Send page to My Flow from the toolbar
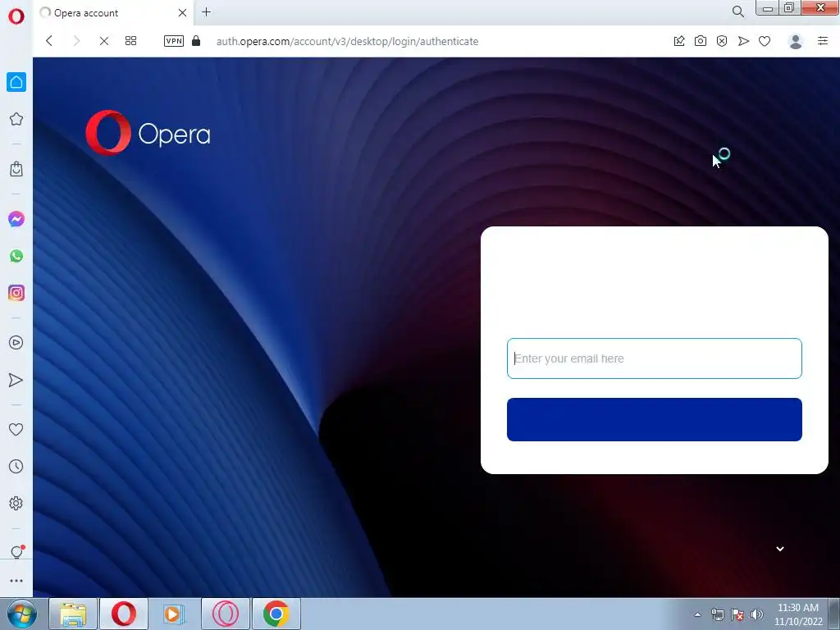Viewport: 840px width, 630px height. 743,41
